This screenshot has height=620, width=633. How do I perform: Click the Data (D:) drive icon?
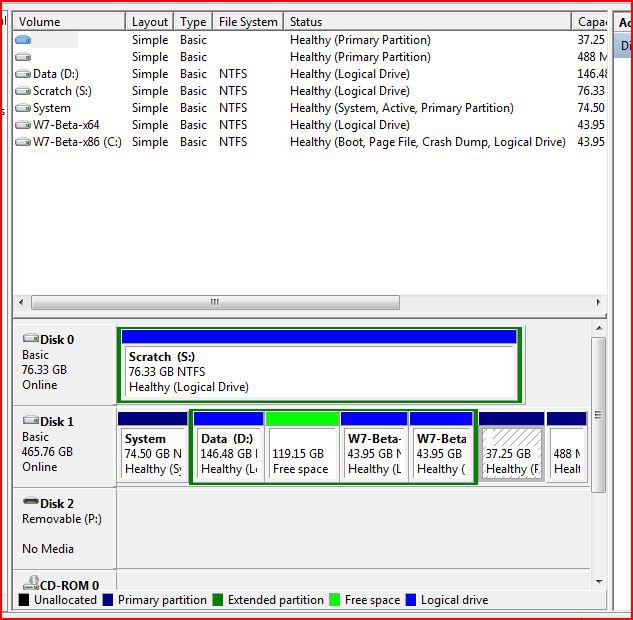tap(23, 74)
